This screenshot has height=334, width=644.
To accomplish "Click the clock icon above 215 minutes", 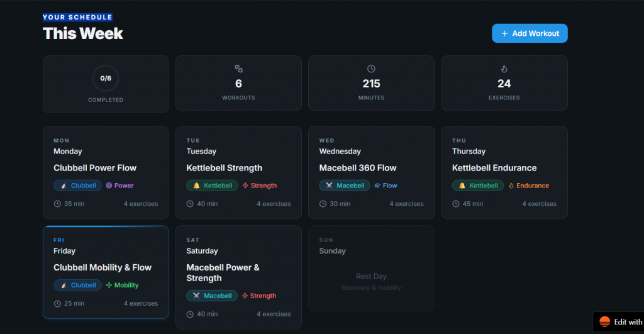I will click(371, 69).
